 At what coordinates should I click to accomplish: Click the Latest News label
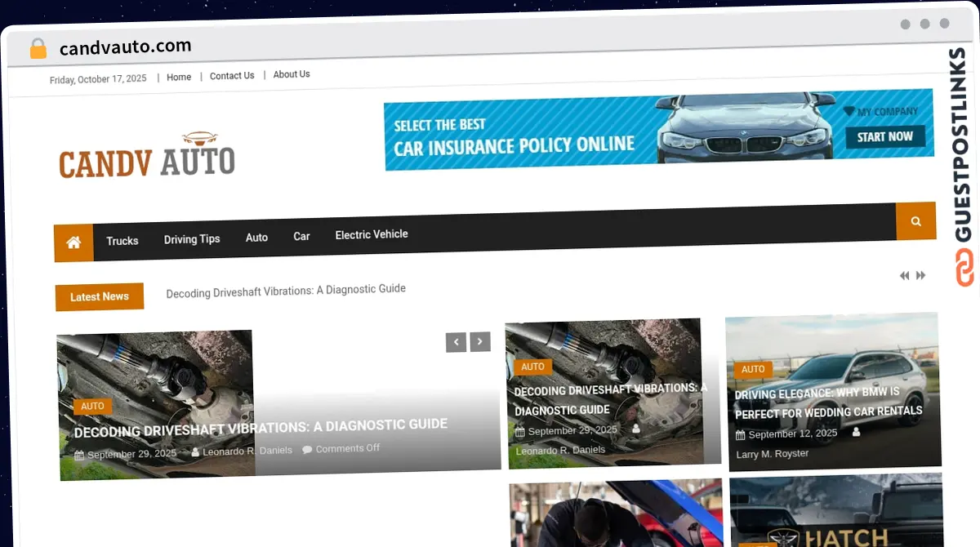click(100, 297)
